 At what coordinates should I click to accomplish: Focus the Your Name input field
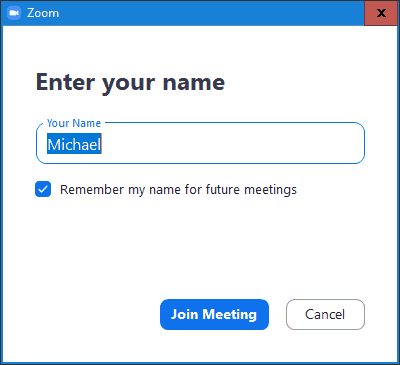200,144
